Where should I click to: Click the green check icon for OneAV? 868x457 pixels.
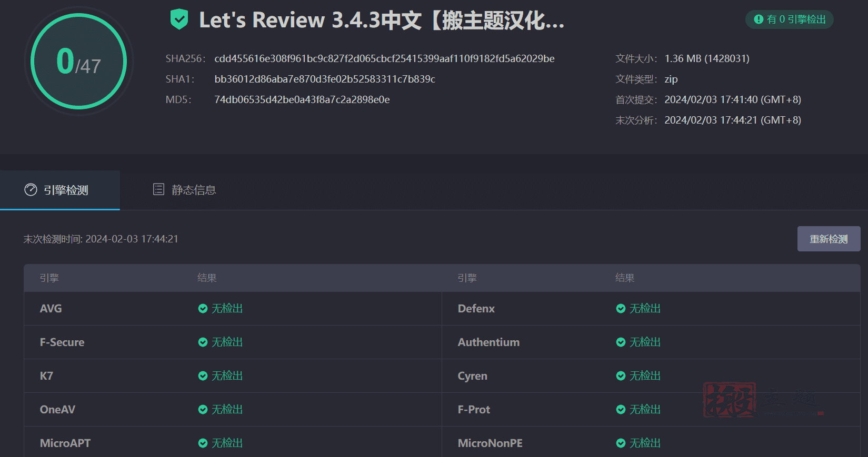point(203,410)
